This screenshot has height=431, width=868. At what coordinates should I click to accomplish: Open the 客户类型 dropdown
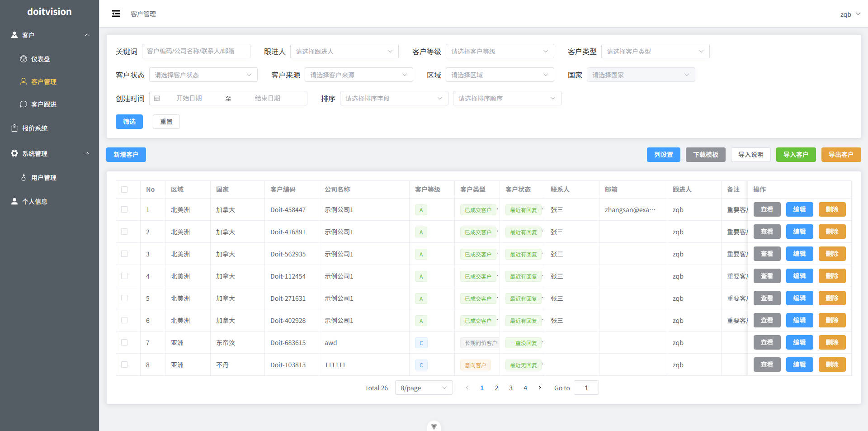pos(656,51)
